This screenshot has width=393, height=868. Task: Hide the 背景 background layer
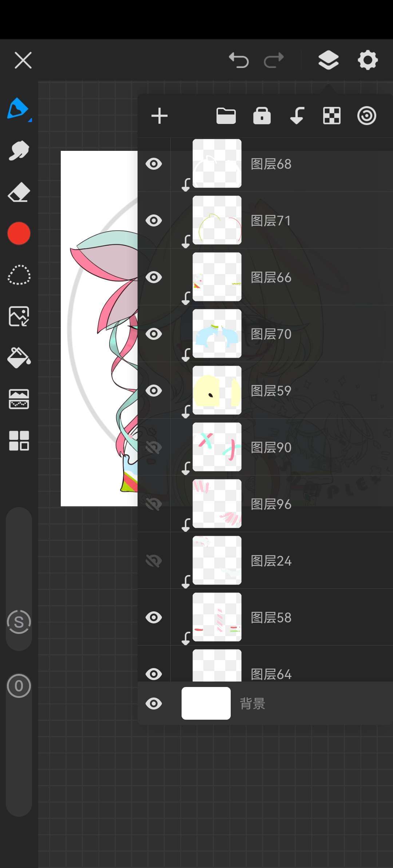[x=154, y=703]
